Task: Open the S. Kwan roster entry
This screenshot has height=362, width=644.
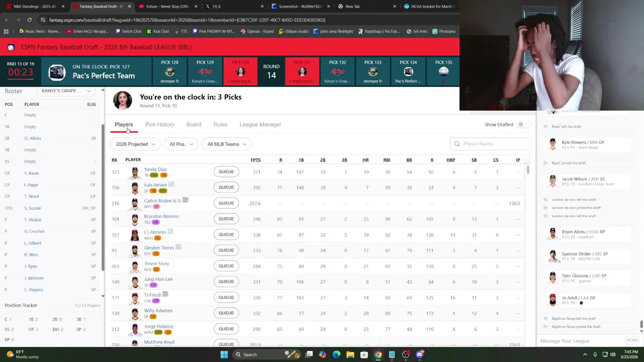Action: point(31,173)
